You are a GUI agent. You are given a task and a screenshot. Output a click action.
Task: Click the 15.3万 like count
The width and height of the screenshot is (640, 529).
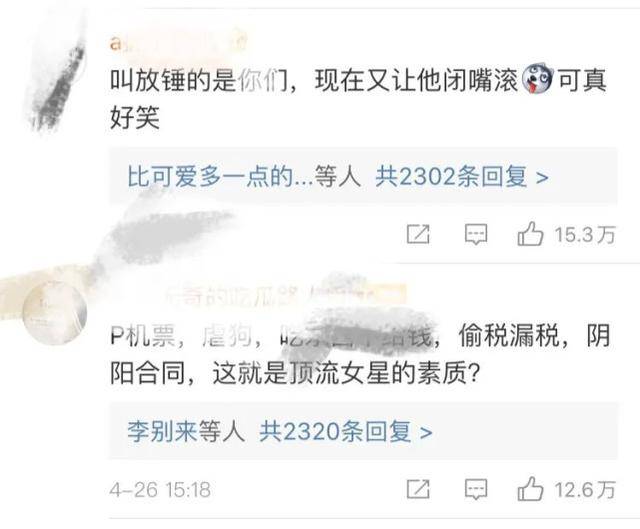click(x=584, y=235)
